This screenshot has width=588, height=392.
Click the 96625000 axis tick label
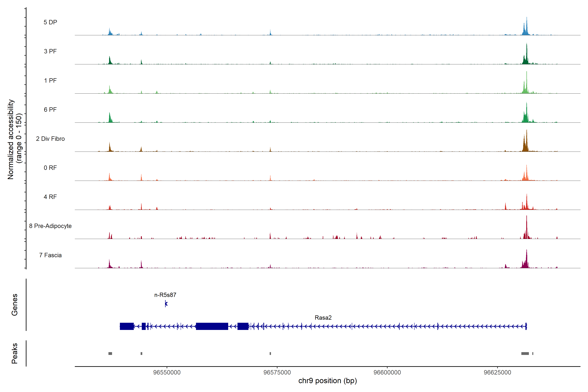[x=497, y=372]
